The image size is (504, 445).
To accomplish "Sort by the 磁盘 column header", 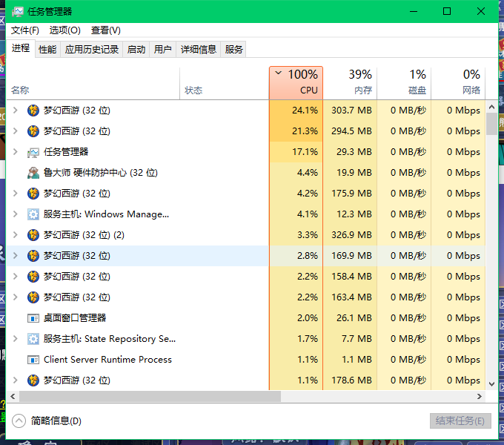I will coord(404,83).
